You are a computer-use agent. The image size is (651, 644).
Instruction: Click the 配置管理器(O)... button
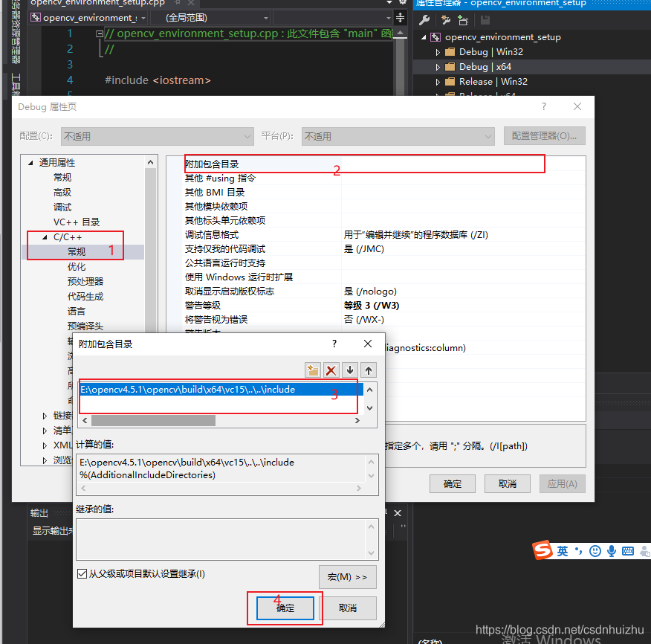[x=544, y=136]
